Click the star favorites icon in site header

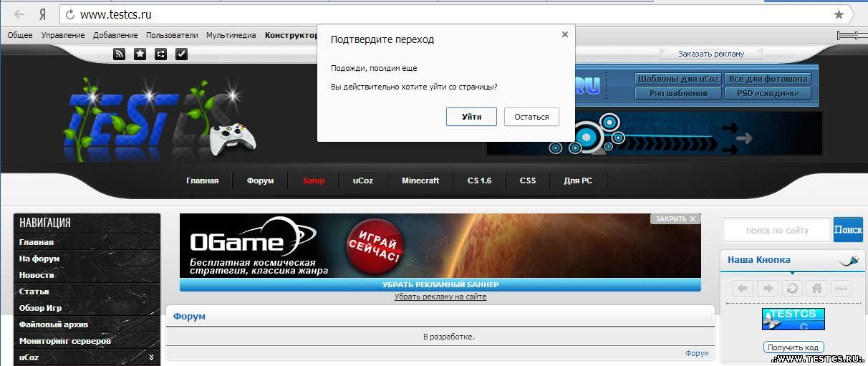coord(140,54)
